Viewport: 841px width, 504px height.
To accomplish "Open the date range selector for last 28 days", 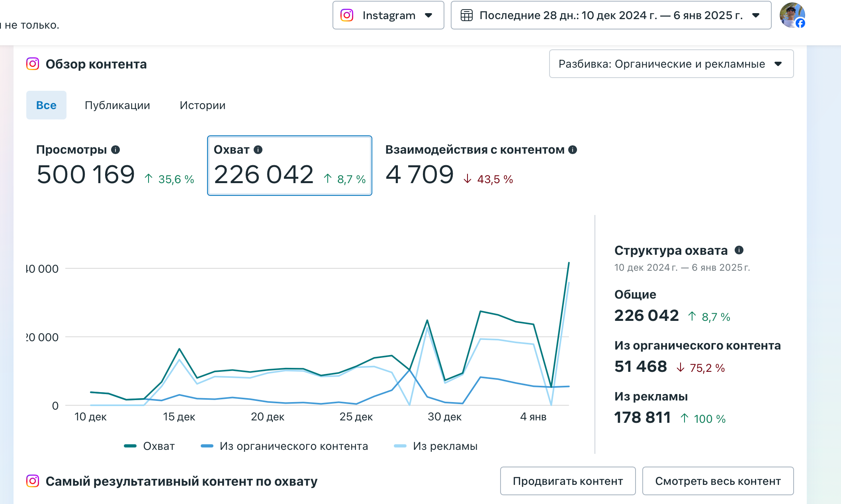I will pos(611,15).
